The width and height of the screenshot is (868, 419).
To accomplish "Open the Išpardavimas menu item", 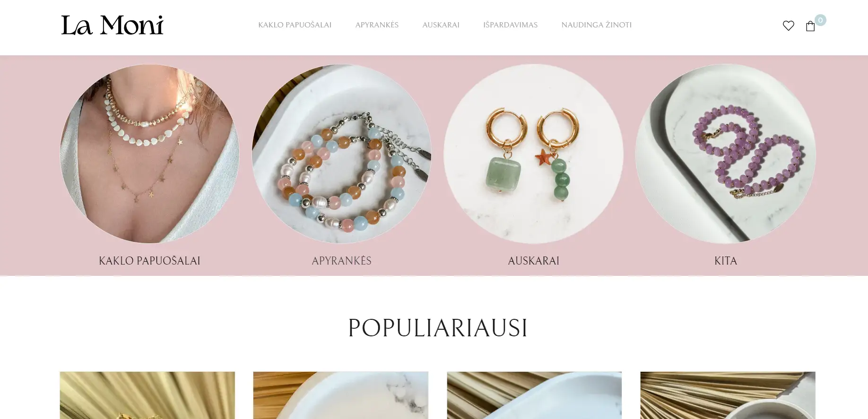I will coord(510,25).
